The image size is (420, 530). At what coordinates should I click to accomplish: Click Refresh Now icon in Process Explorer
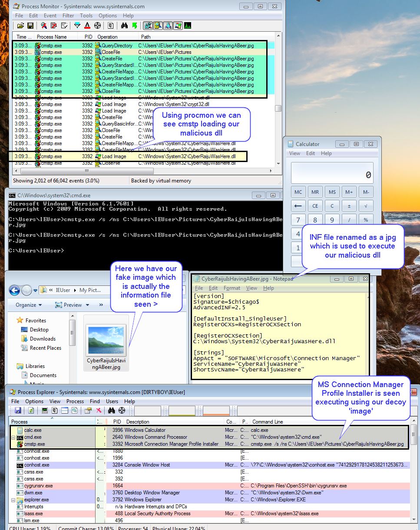[31, 410]
